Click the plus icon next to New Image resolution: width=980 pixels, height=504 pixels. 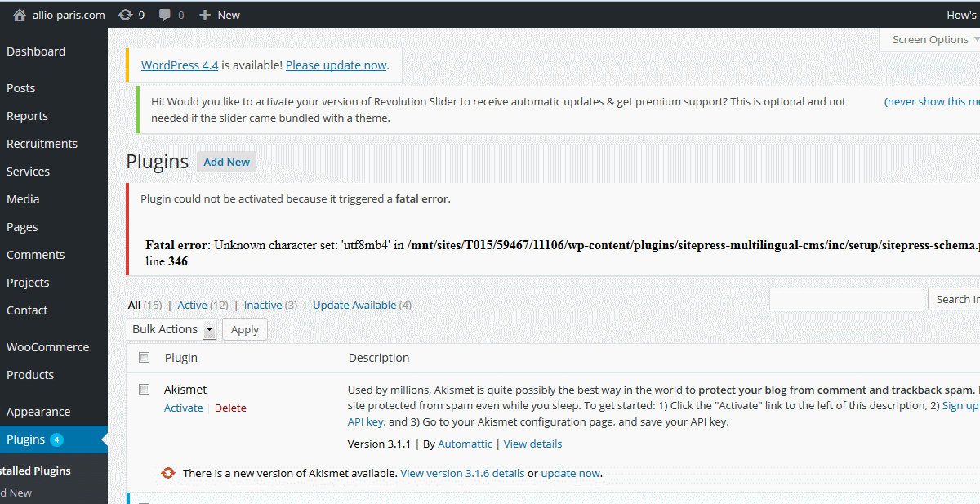205,15
